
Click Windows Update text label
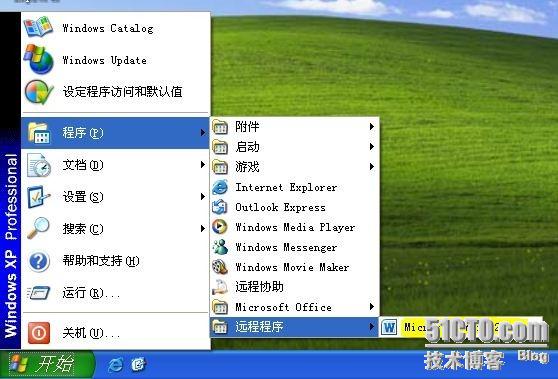tap(105, 60)
